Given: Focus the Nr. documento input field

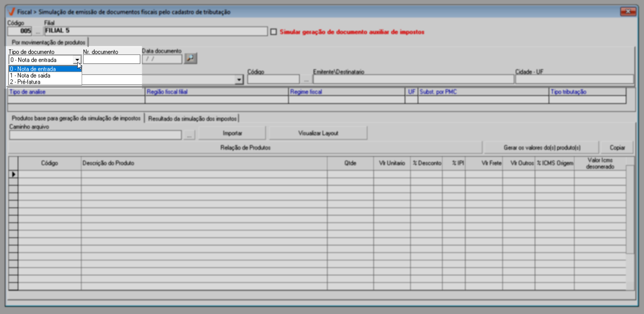Looking at the screenshot, I should tap(112, 60).
